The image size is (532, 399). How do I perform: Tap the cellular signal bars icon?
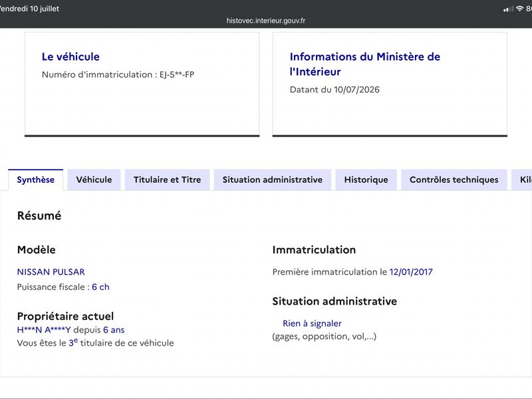(x=508, y=9)
